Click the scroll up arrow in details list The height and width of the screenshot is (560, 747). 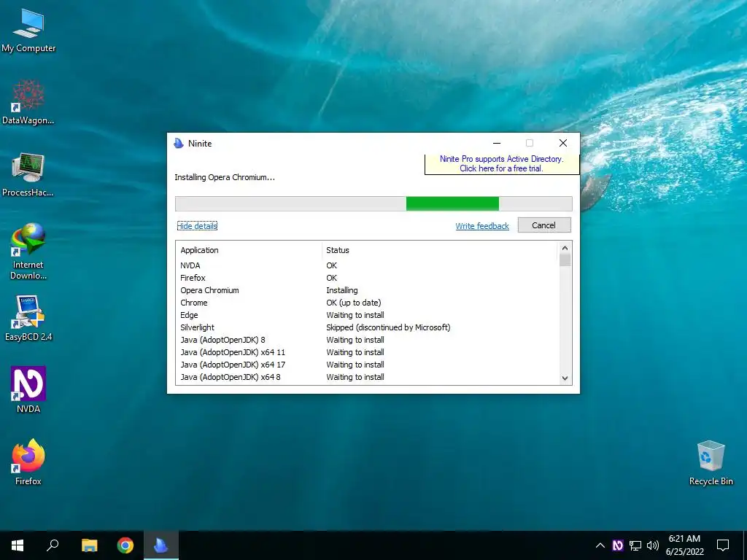click(x=565, y=248)
